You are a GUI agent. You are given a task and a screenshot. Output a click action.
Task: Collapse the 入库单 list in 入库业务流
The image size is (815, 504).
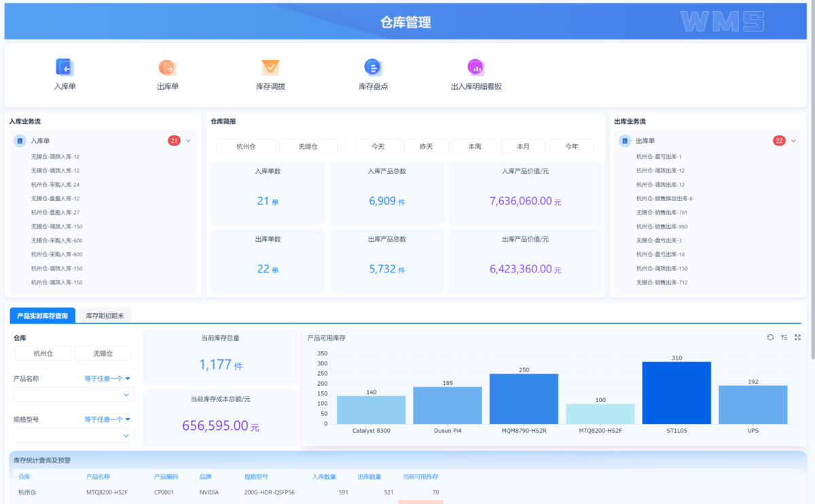pyautogui.click(x=189, y=141)
